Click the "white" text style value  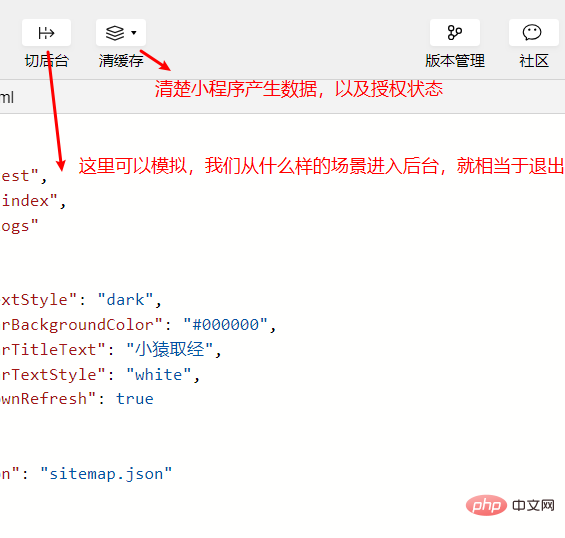(x=159, y=375)
